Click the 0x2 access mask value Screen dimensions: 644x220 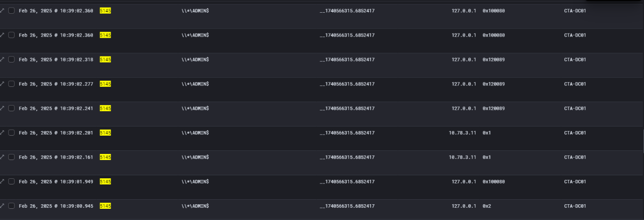487,206
